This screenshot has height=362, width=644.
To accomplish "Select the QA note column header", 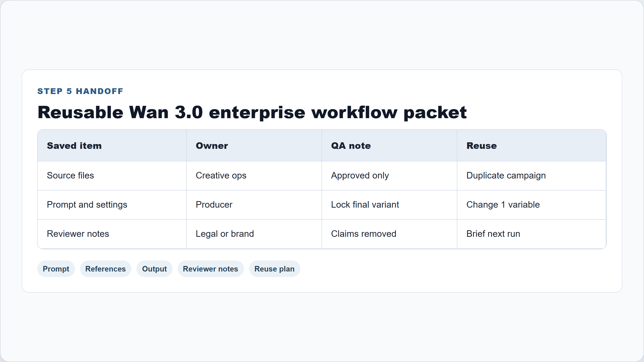I will pos(389,146).
